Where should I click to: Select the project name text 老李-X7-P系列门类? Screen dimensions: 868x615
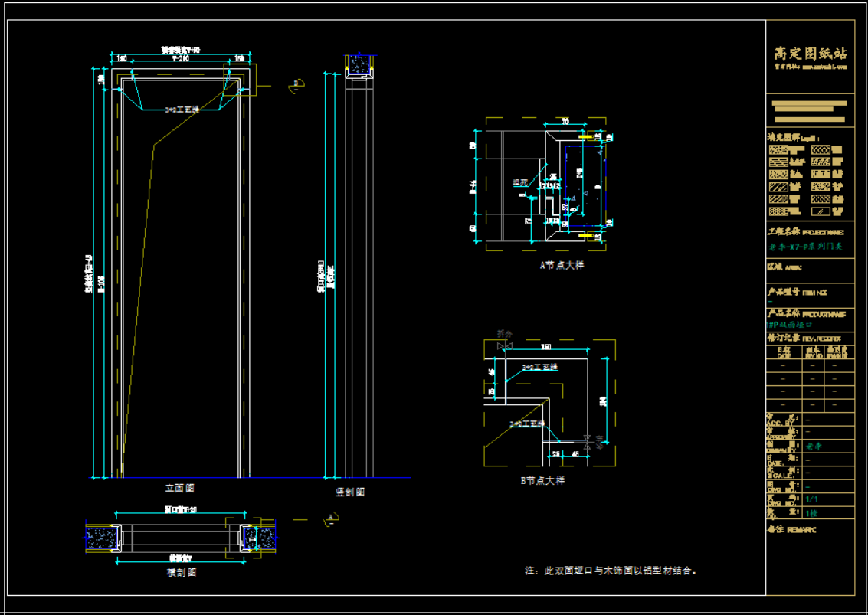(804, 248)
